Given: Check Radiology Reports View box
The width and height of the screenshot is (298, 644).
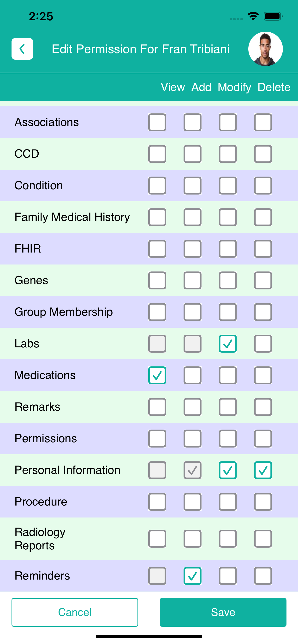Looking at the screenshot, I should tap(157, 539).
